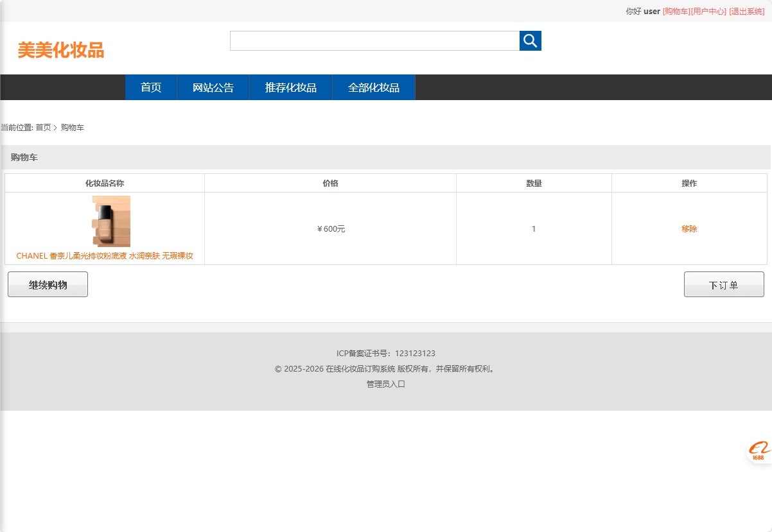Open the 管理员入口 admin link
Image resolution: width=772 pixels, height=532 pixels.
pyautogui.click(x=386, y=383)
